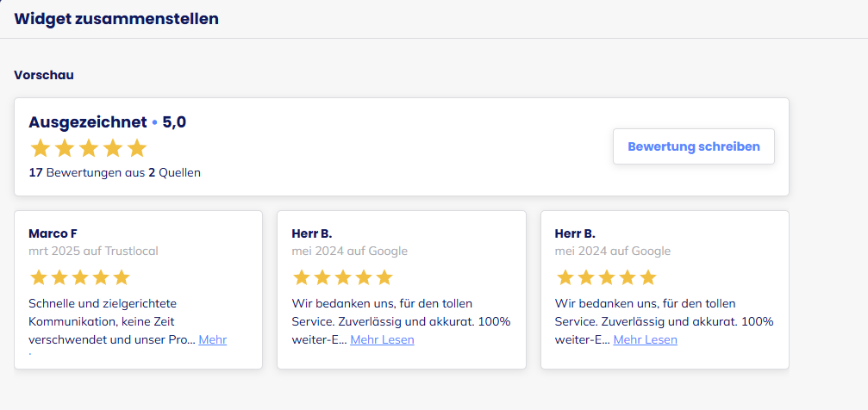Click last star in rightmost Herr B. review
The height and width of the screenshot is (410, 868).
647,277
